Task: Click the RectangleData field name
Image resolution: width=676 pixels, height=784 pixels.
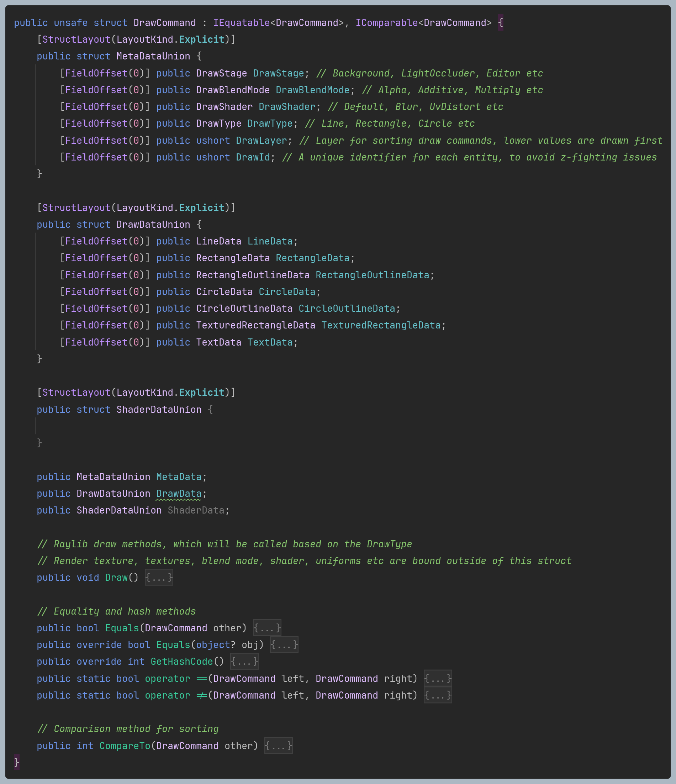Action: [312, 258]
